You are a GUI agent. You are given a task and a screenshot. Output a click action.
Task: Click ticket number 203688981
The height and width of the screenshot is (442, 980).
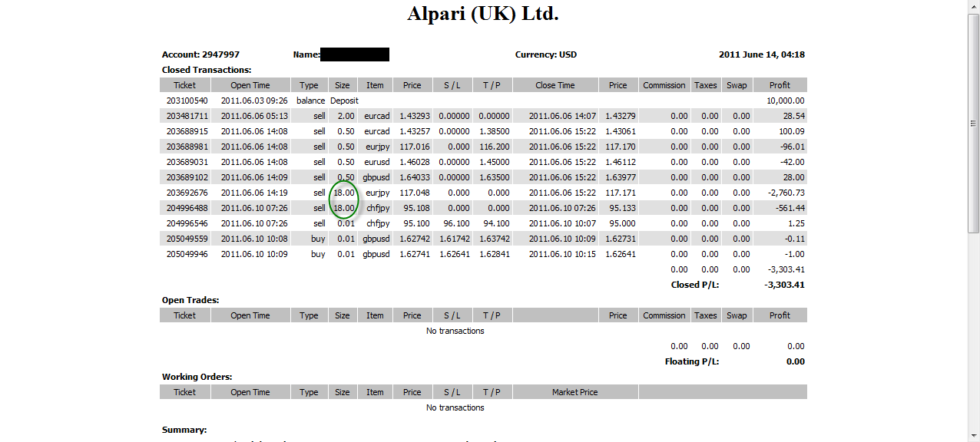click(187, 147)
